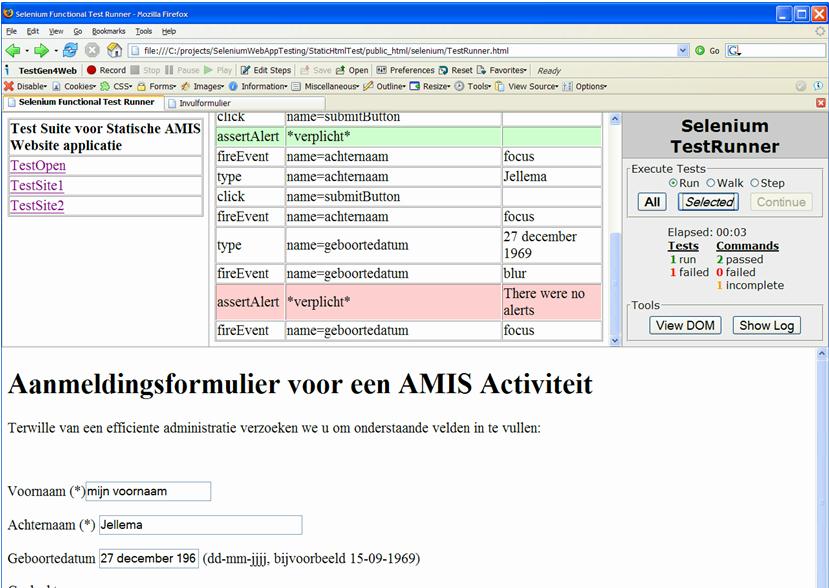Image resolution: width=829 pixels, height=588 pixels.
Task: Expand the Favorites dropdown
Action: click(502, 70)
